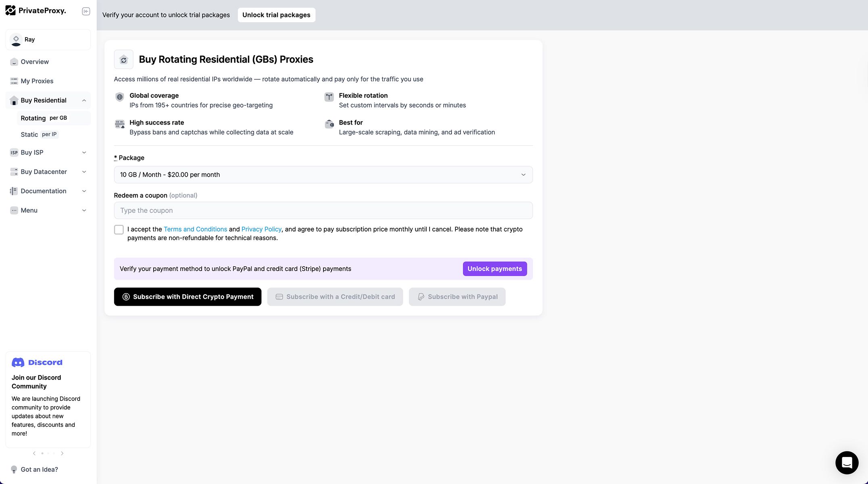Click the lightbulb Got an Idea icon

click(x=14, y=469)
